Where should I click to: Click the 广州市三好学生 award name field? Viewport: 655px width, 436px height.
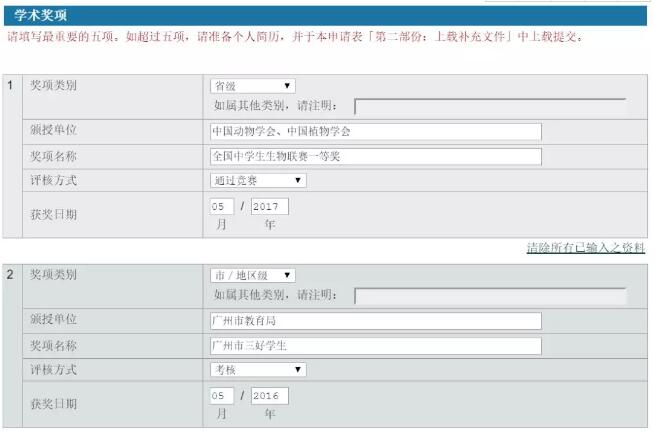point(375,346)
